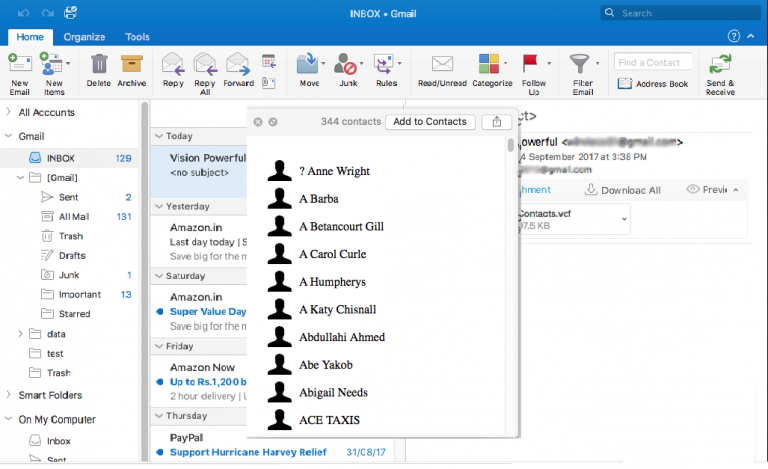Click the Find a Contact field
768x469 pixels.
pyautogui.click(x=652, y=63)
